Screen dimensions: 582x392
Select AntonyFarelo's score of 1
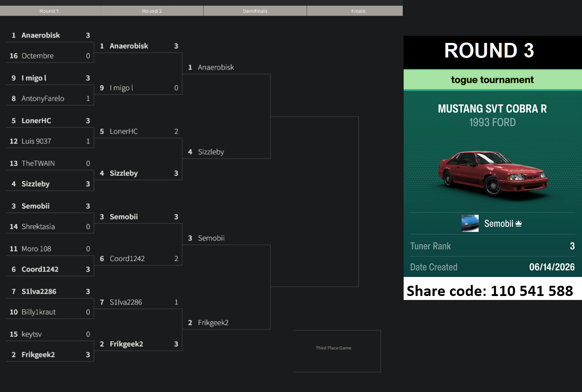coord(88,99)
